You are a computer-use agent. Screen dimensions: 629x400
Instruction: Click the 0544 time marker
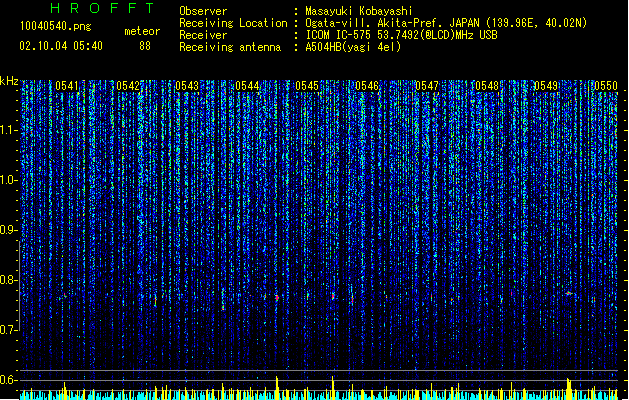tap(247, 86)
